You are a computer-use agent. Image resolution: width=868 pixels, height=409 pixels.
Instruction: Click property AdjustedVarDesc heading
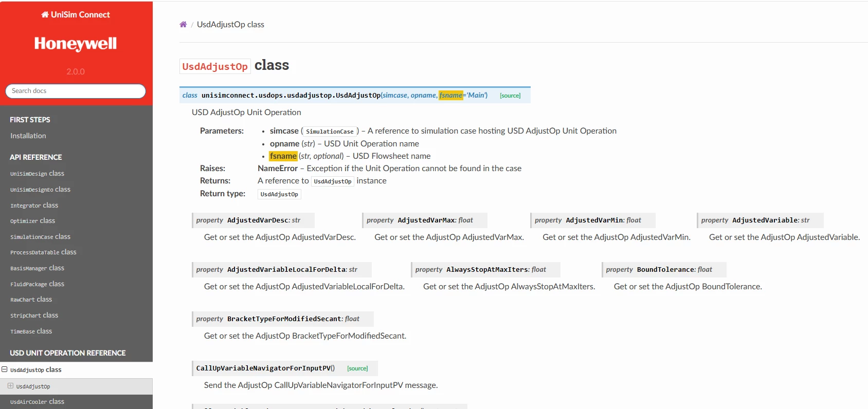click(x=253, y=220)
